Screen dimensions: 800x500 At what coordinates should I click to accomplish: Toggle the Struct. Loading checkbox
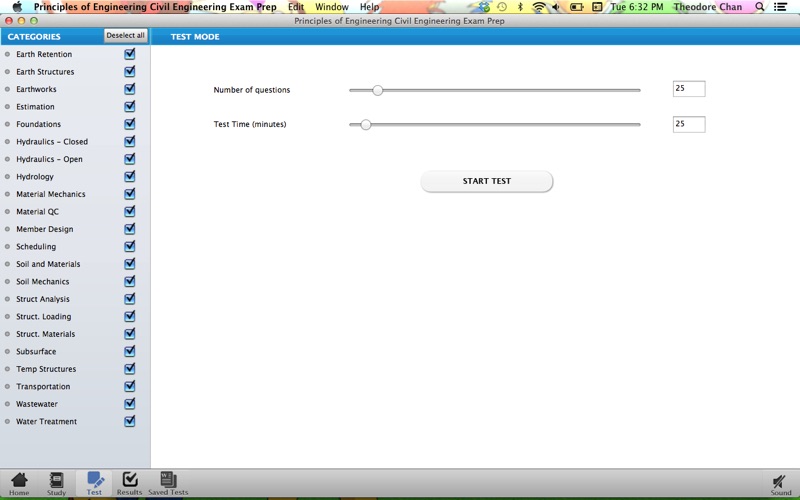pos(130,316)
